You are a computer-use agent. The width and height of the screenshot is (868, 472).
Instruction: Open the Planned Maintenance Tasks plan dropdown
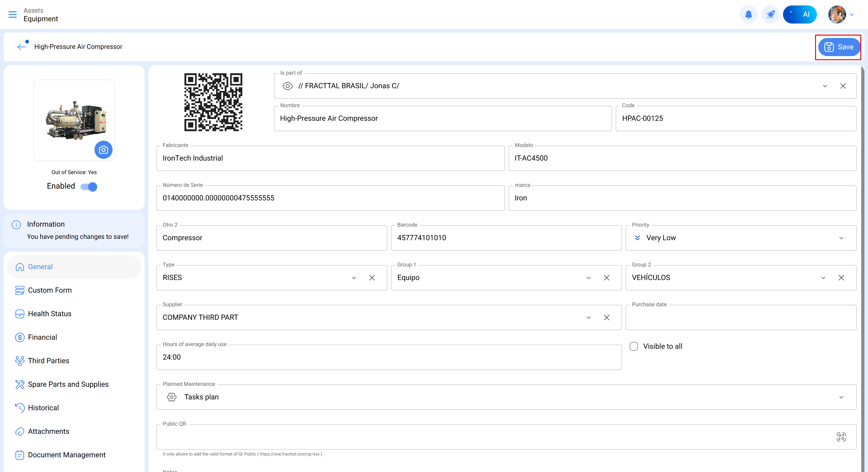(841, 397)
